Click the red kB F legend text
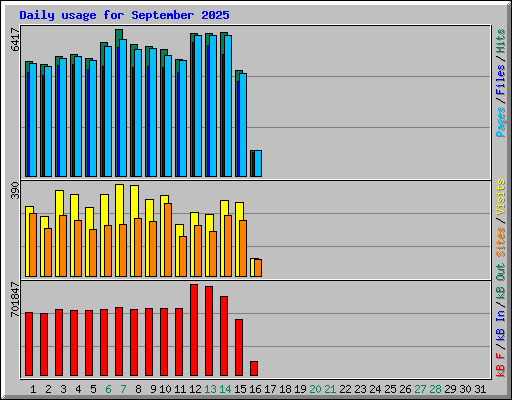Image resolution: width=512 pixels, height=400 pixels. [x=501, y=365]
